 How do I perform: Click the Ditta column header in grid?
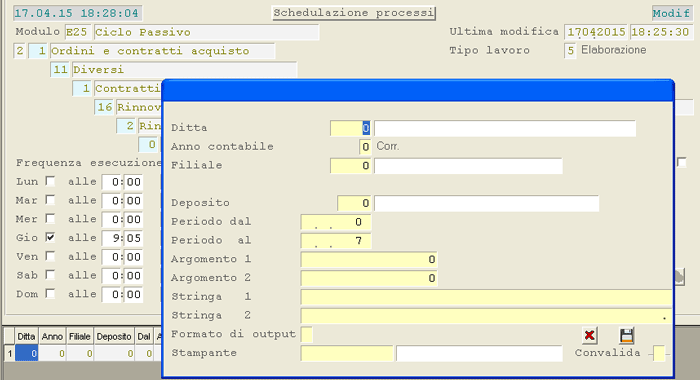click(26, 336)
